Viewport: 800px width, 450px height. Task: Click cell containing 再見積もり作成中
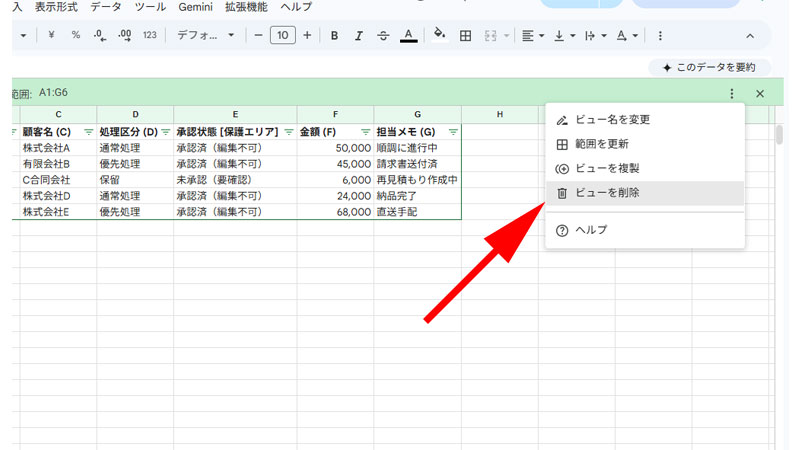(417, 180)
